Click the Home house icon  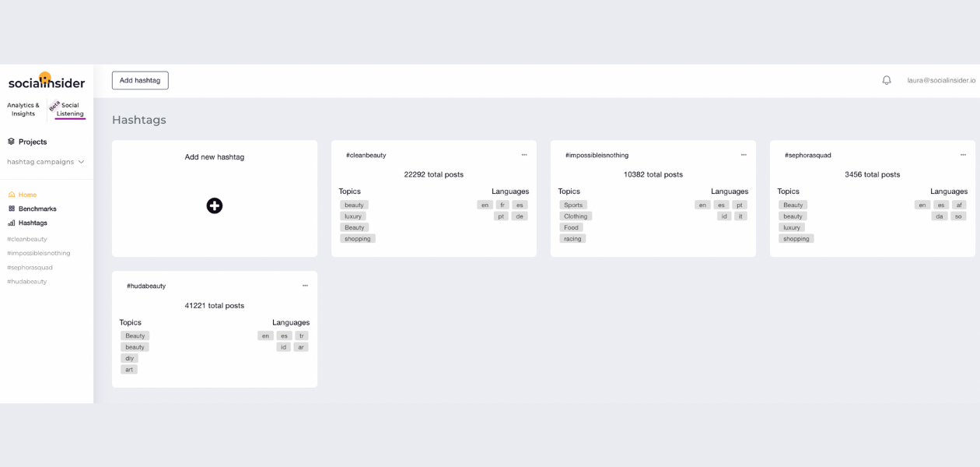tap(12, 195)
